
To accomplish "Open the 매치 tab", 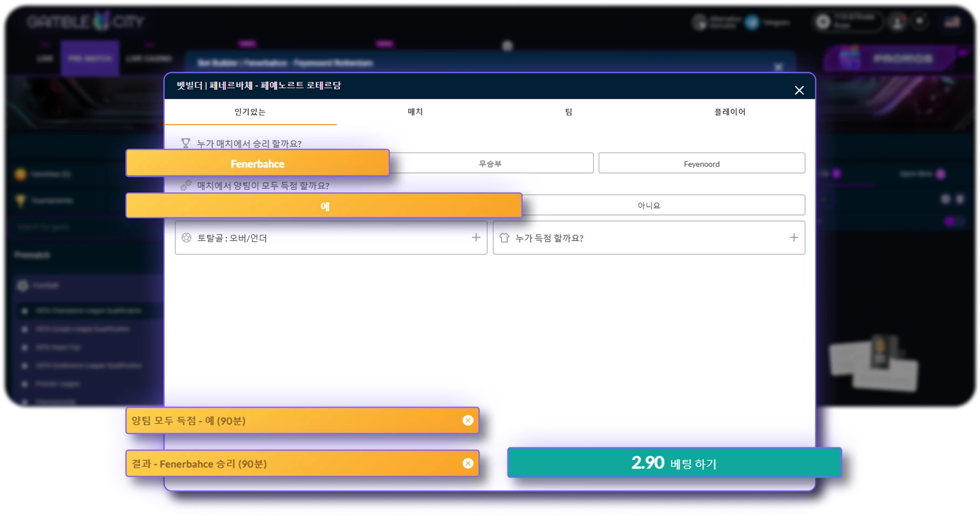I will pyautogui.click(x=415, y=112).
